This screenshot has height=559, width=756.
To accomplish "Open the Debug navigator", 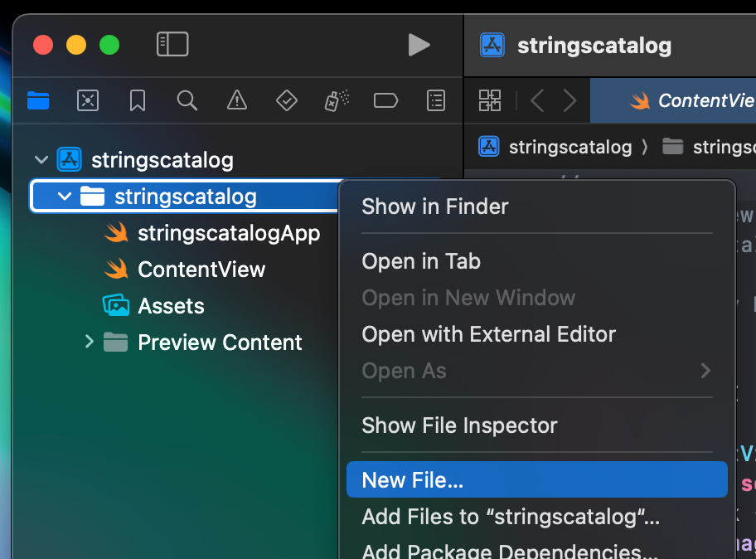I will [x=336, y=100].
